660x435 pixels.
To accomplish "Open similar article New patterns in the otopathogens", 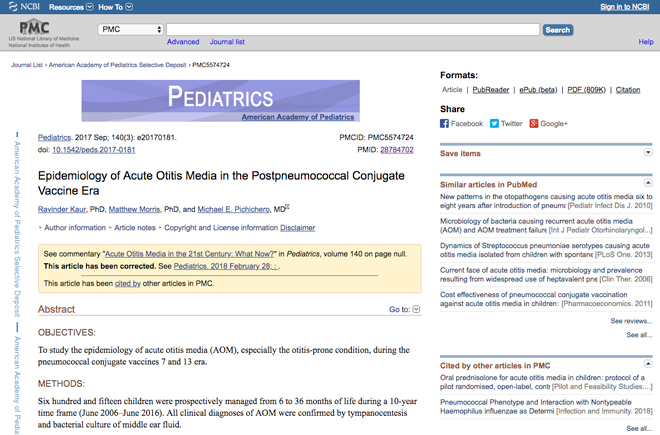I will [546, 201].
